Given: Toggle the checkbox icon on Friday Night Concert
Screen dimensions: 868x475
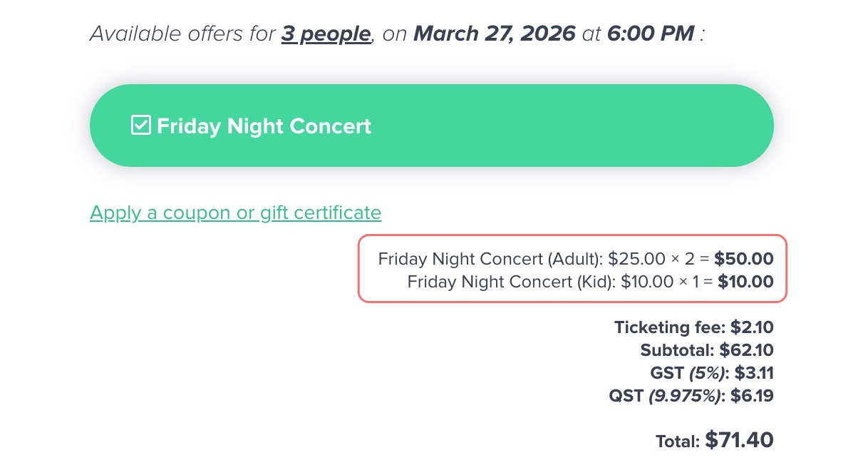Looking at the screenshot, I should click(141, 126).
